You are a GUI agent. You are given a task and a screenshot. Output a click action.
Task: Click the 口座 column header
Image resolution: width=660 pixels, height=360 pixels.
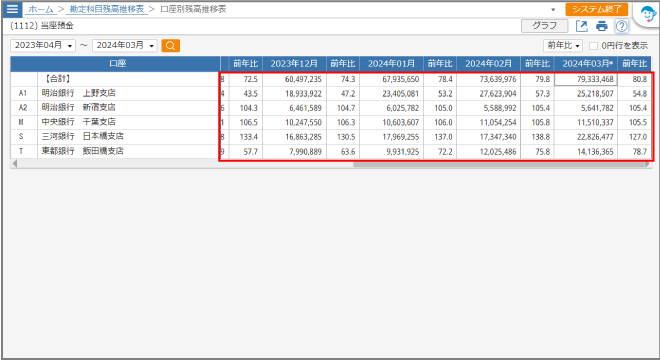tap(115, 64)
